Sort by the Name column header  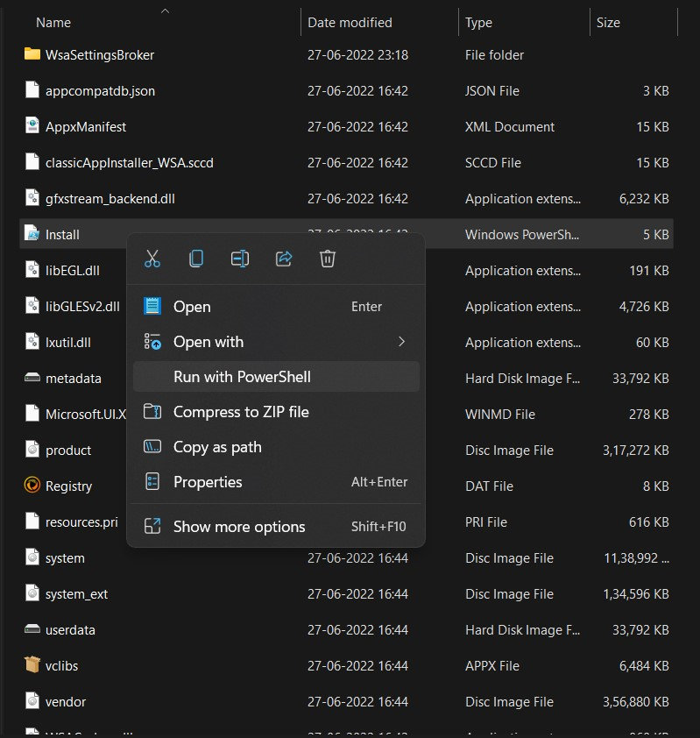tap(53, 23)
